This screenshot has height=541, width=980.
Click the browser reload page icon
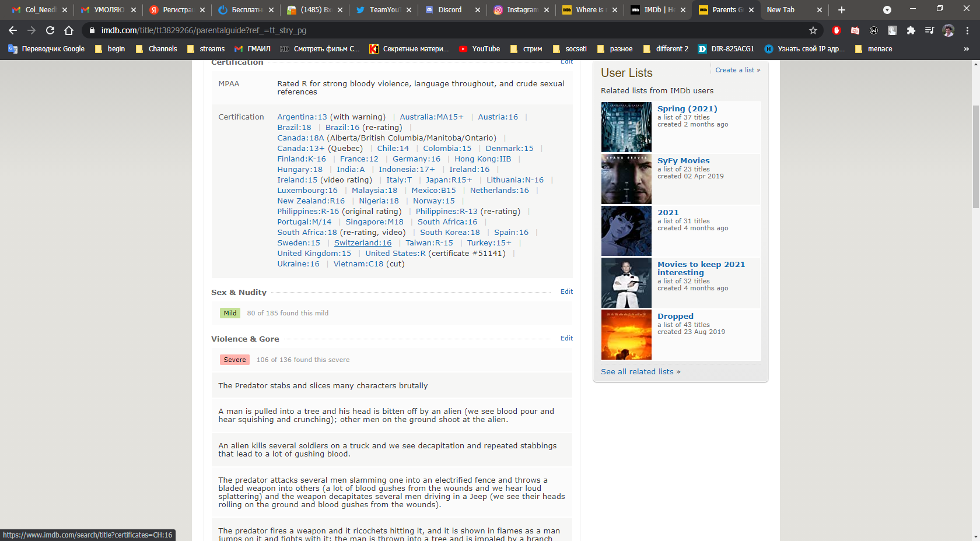coord(50,30)
